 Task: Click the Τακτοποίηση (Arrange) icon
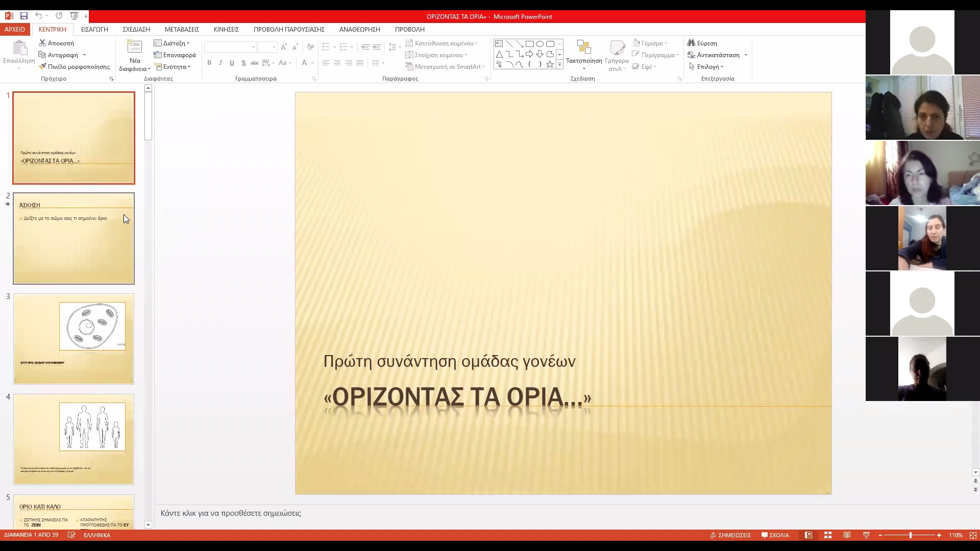(x=584, y=48)
